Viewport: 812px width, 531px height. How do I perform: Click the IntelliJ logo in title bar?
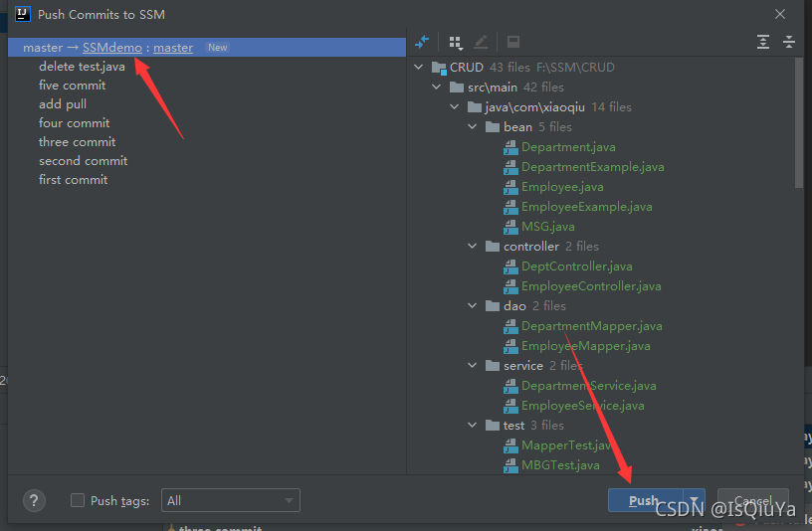click(23, 14)
